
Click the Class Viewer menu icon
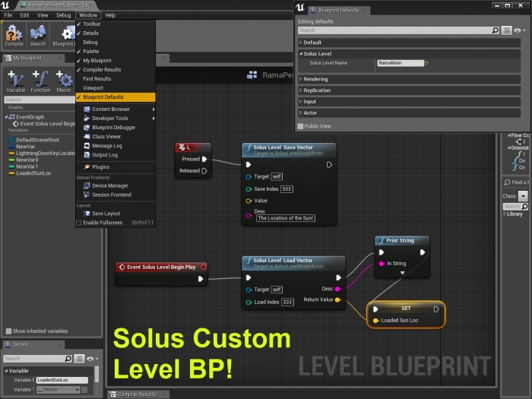coord(87,137)
